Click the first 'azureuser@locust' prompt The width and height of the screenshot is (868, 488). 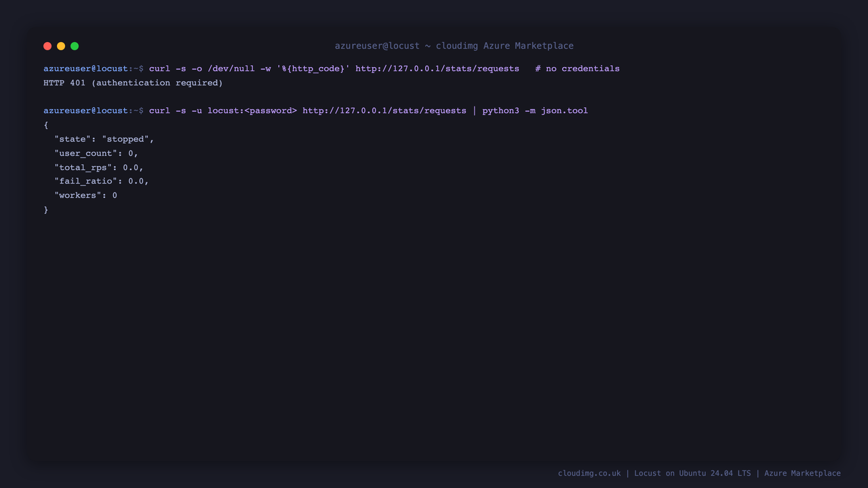coord(85,68)
